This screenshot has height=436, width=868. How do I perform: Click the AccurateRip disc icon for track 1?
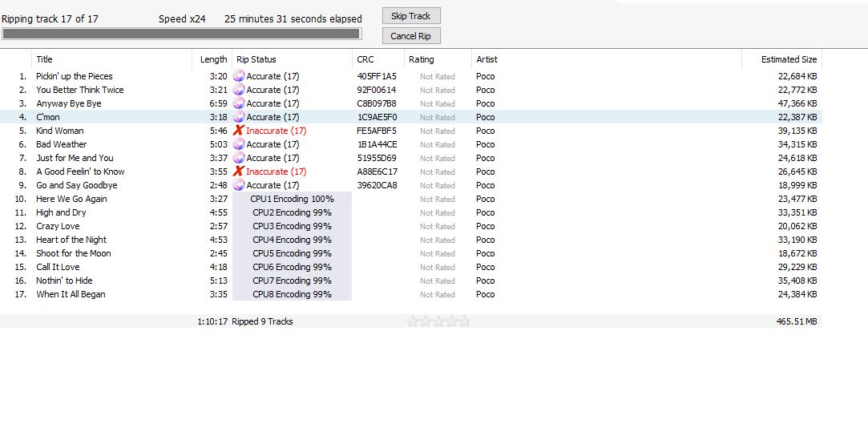tap(239, 76)
